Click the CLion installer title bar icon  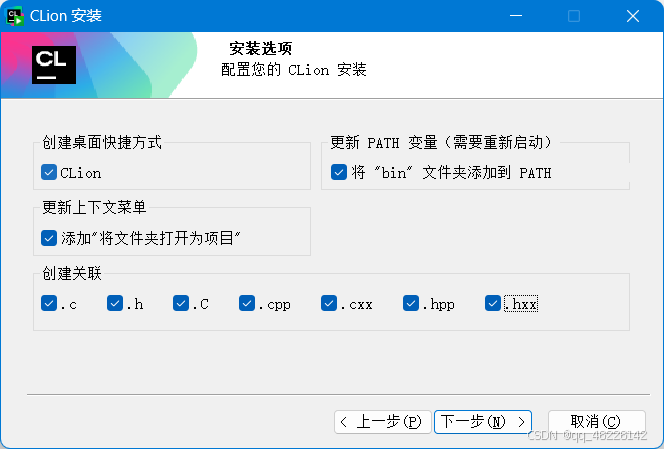tap(14, 16)
